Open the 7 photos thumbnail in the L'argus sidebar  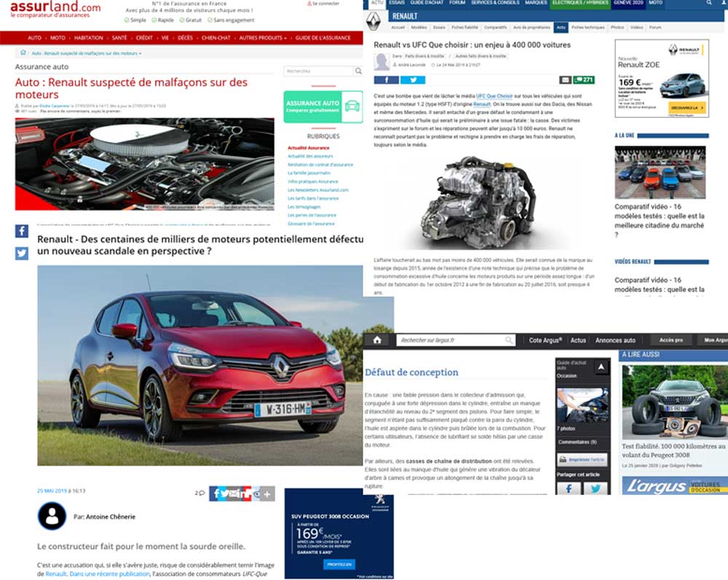point(582,405)
